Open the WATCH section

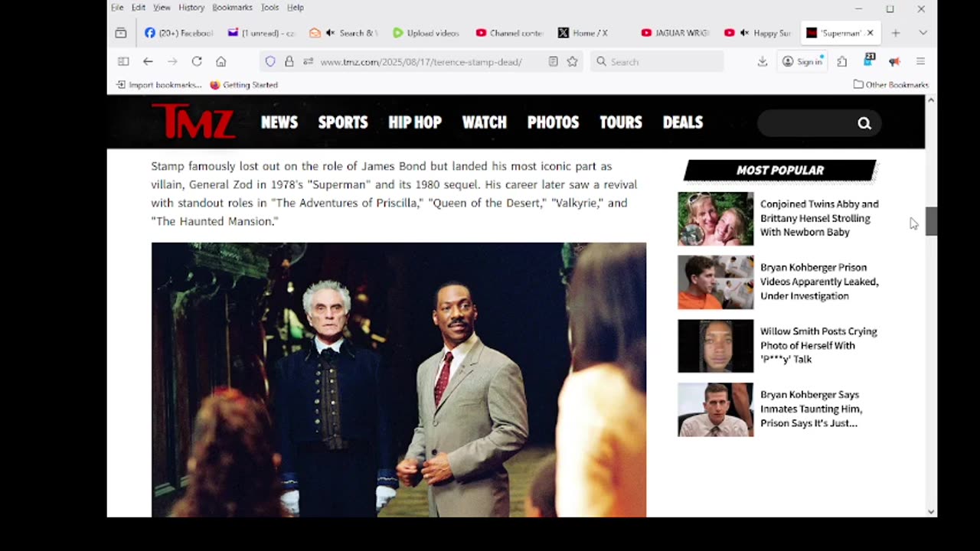click(x=485, y=122)
